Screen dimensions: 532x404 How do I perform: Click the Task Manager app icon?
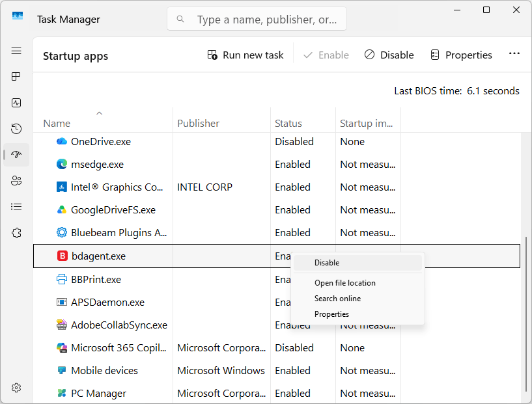[18, 16]
